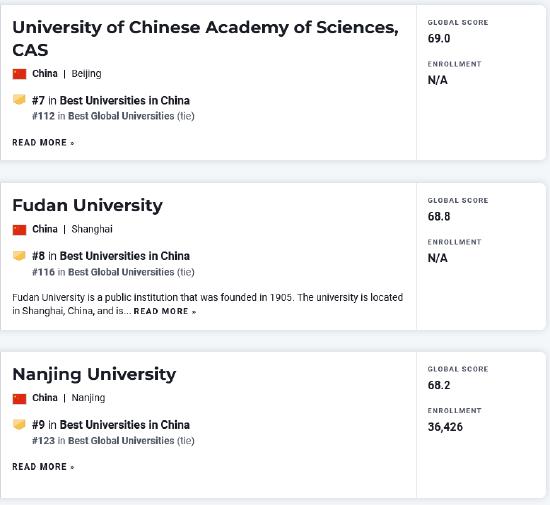550x505 pixels.
Task: Click the gold badge icon next to #7 ranking
Action: (19, 100)
